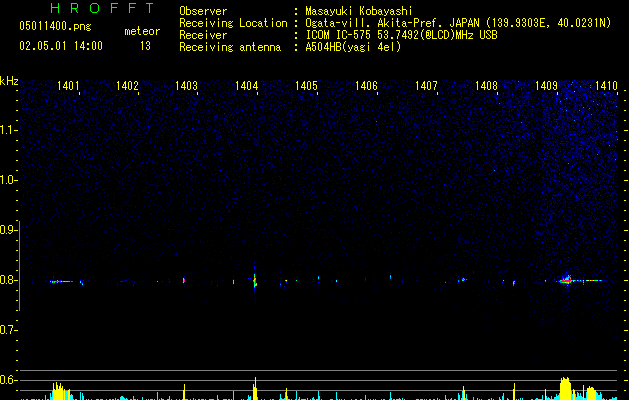Click the HROFFT title text
Screen dimensions: 629x400
tap(102, 8)
